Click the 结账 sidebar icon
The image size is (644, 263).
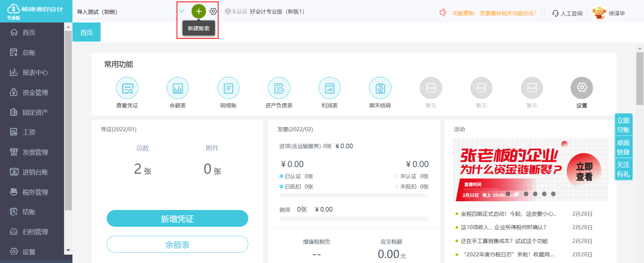point(14,212)
